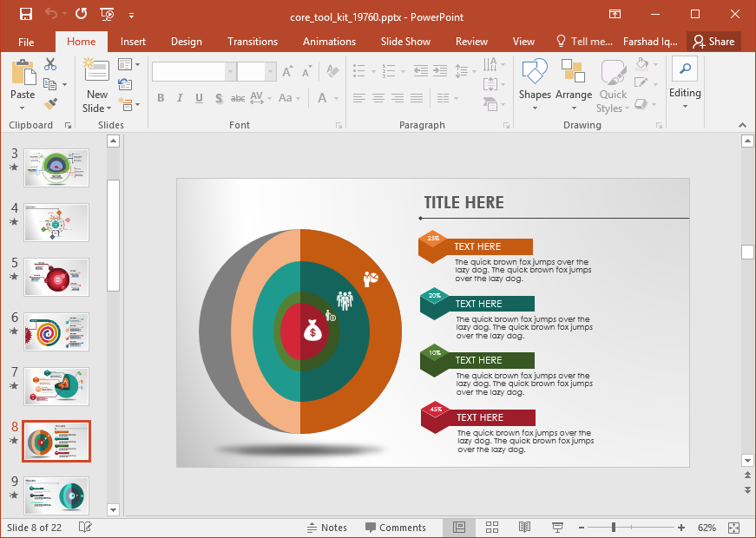Select the Format Painter brush
The width and height of the screenshot is (756, 538).
(x=50, y=103)
